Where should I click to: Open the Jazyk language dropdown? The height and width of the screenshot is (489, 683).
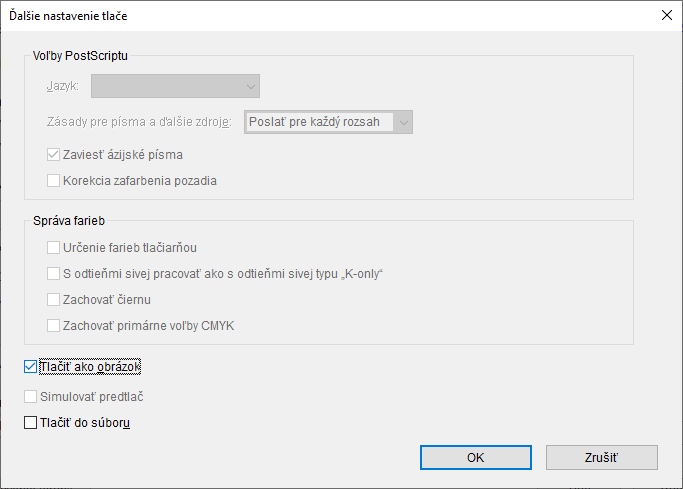pos(176,86)
